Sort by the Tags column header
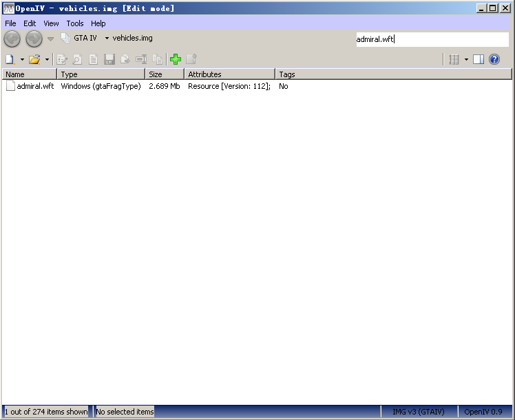Screen dimensions: 515x420 click(393, 74)
